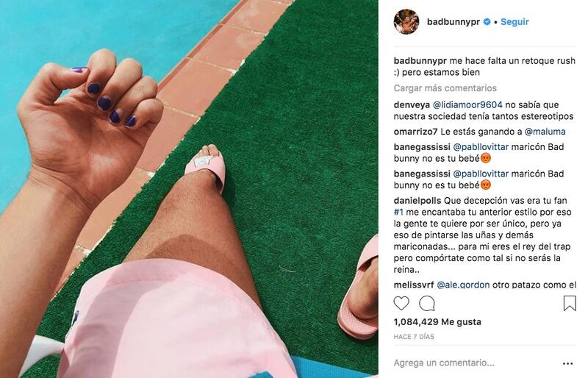Open the @lidiamoor9604 mention
The image size is (588, 378).
click(x=467, y=104)
